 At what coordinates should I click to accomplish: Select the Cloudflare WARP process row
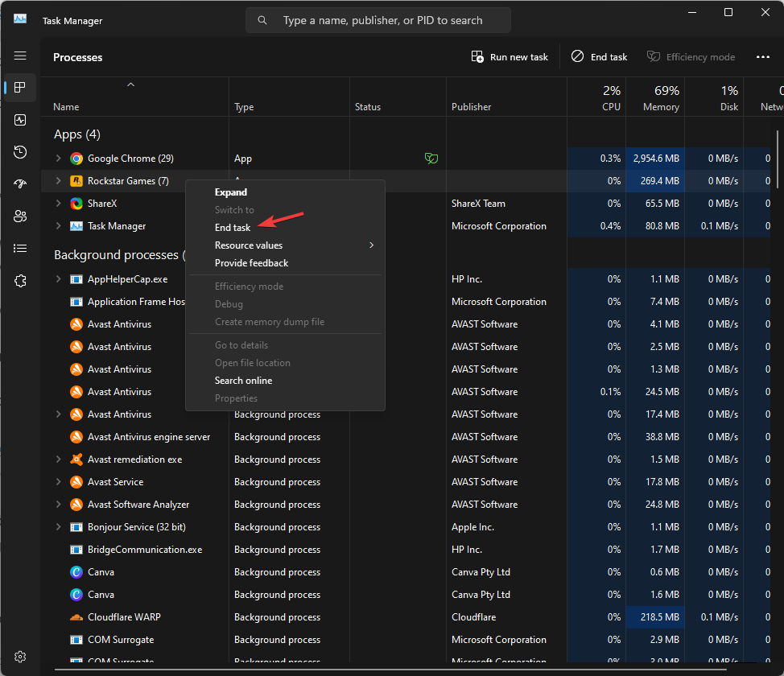click(405, 617)
